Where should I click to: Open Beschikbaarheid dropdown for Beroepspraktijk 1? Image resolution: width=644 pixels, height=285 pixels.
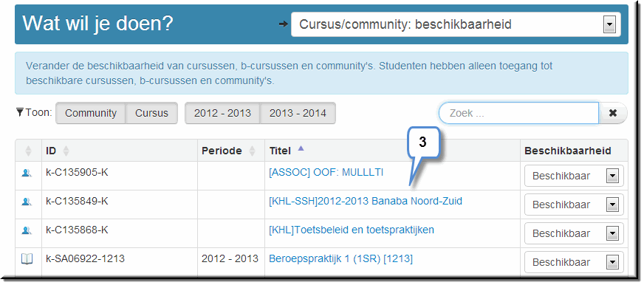[574, 262]
